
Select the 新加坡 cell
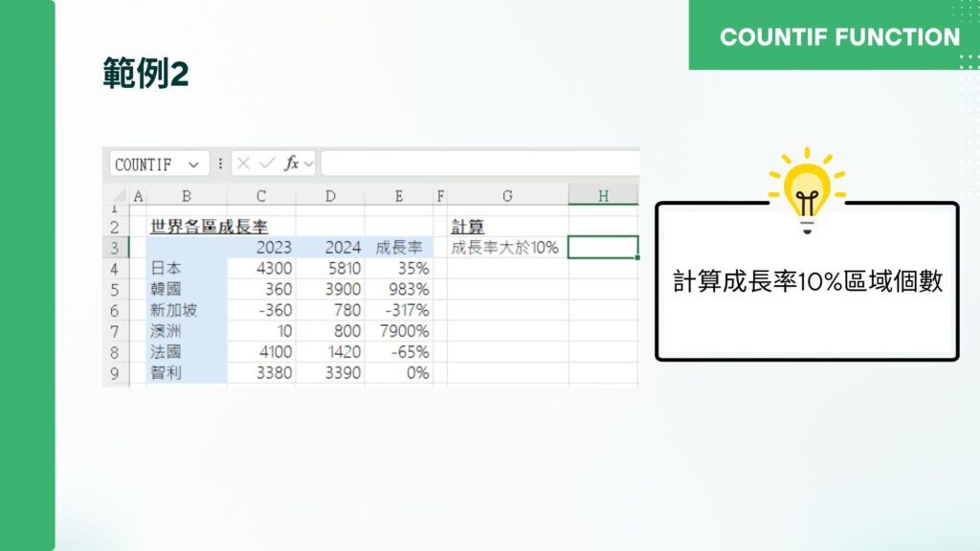click(x=187, y=311)
